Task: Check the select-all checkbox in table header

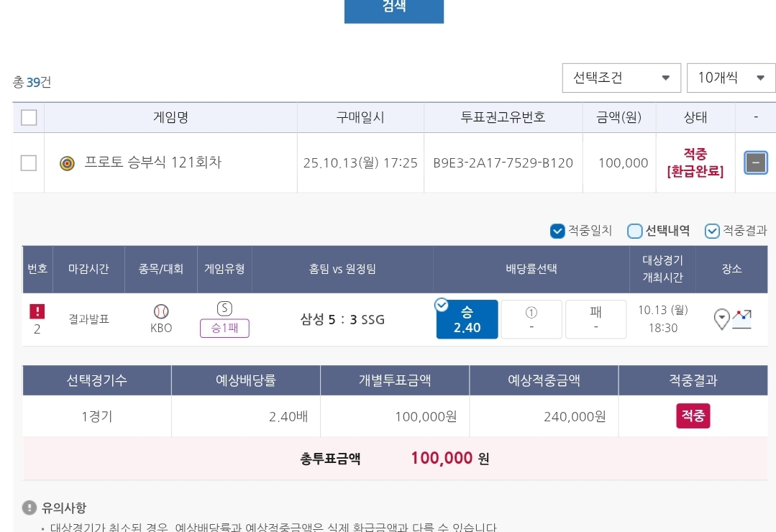Action: tap(29, 117)
